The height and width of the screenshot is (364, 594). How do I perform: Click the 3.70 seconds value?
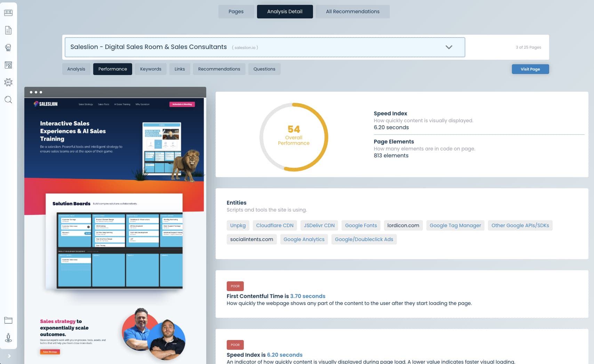(308, 296)
